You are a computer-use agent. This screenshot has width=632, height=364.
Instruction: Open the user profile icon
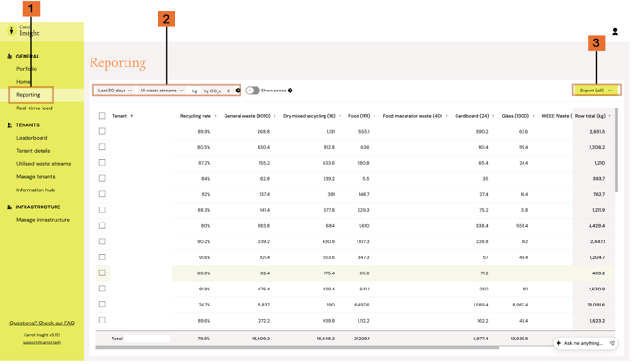pyautogui.click(x=615, y=31)
